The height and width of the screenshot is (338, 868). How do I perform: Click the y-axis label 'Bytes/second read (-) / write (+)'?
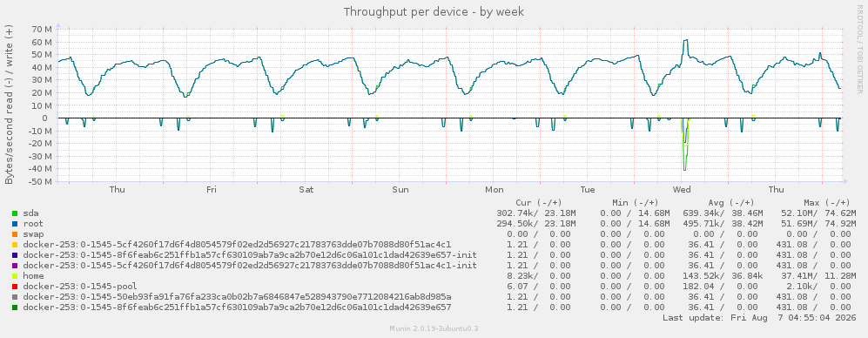pyautogui.click(x=10, y=105)
